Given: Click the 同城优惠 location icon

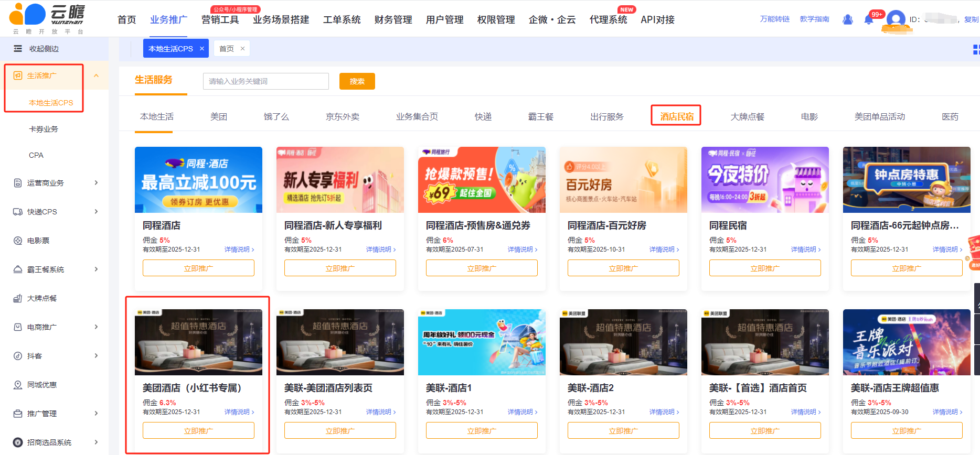Looking at the screenshot, I should [x=18, y=385].
